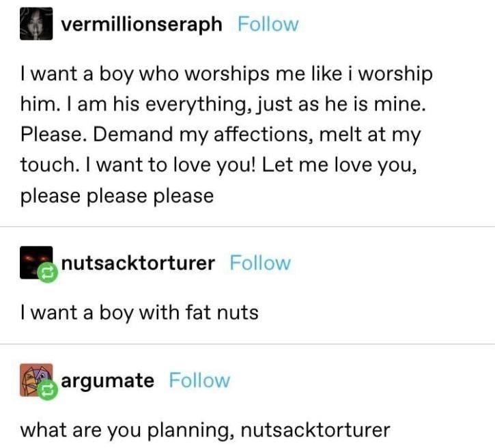Screen dimensions: 495x448
Task: Click the 'what are you planning' reply text
Action: tap(130, 430)
